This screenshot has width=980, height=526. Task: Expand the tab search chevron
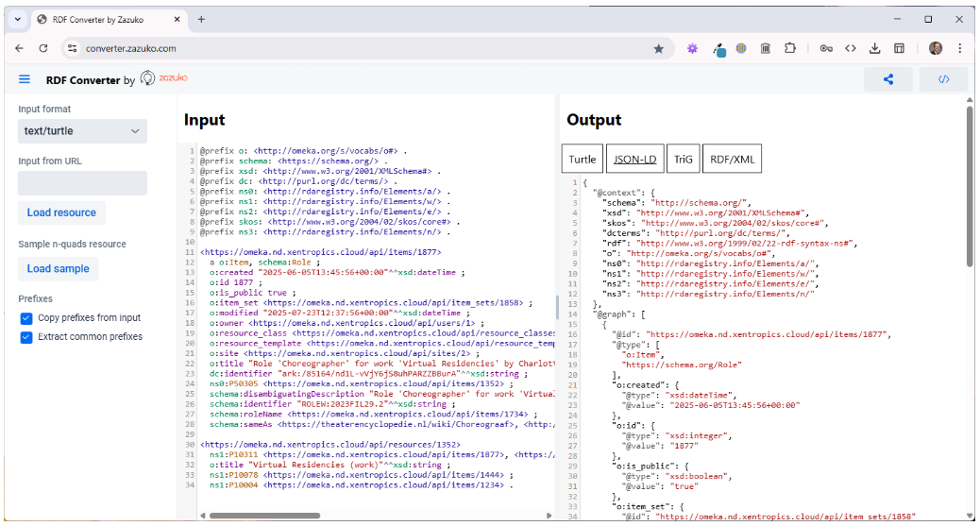coord(16,19)
